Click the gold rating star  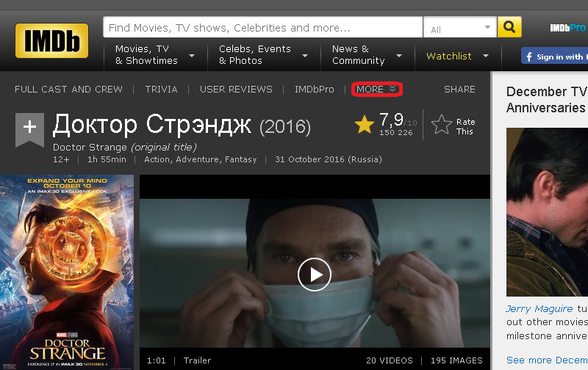coord(364,125)
